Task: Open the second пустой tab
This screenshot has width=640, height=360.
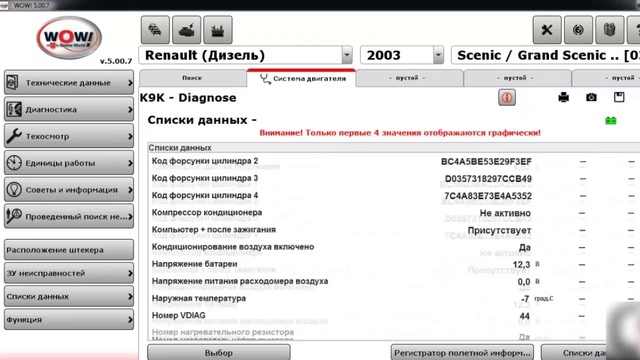Action: pyautogui.click(x=517, y=78)
